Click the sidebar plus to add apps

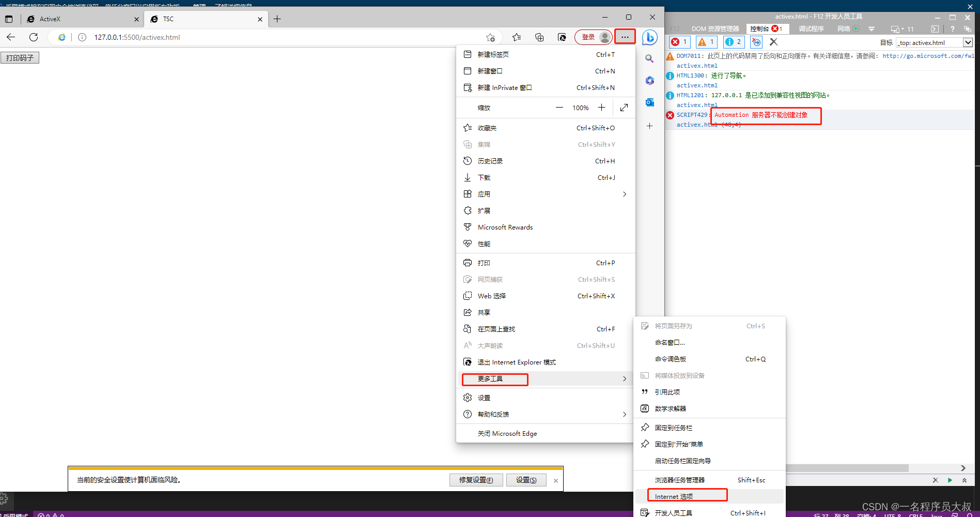pos(649,126)
